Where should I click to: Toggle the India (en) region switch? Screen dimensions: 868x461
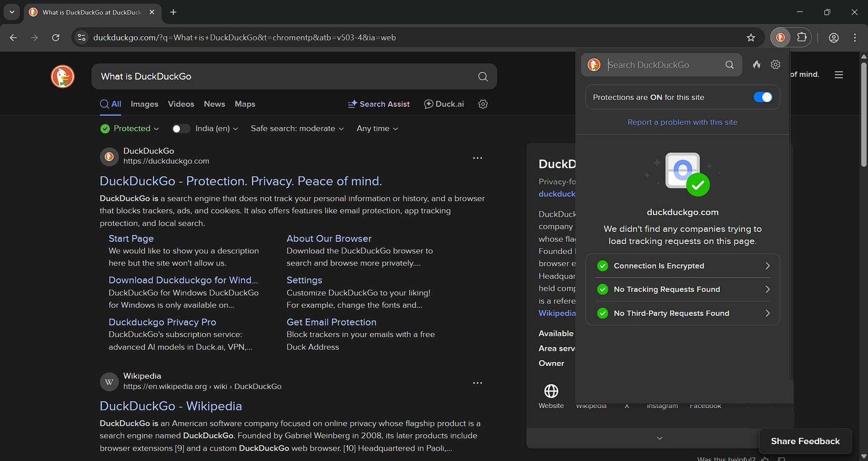(180, 129)
